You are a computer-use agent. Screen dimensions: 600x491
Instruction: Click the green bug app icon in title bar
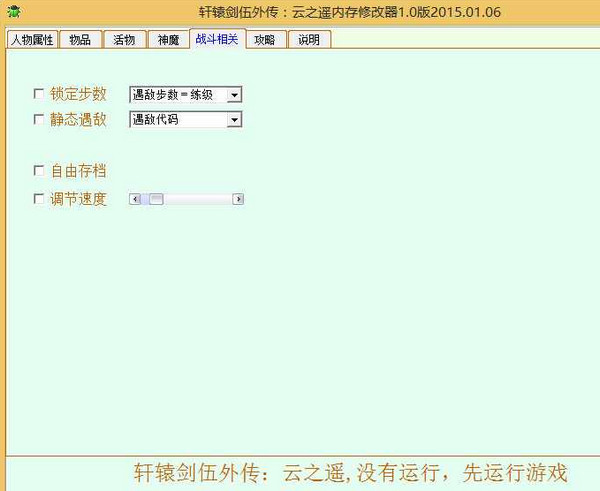14,11
